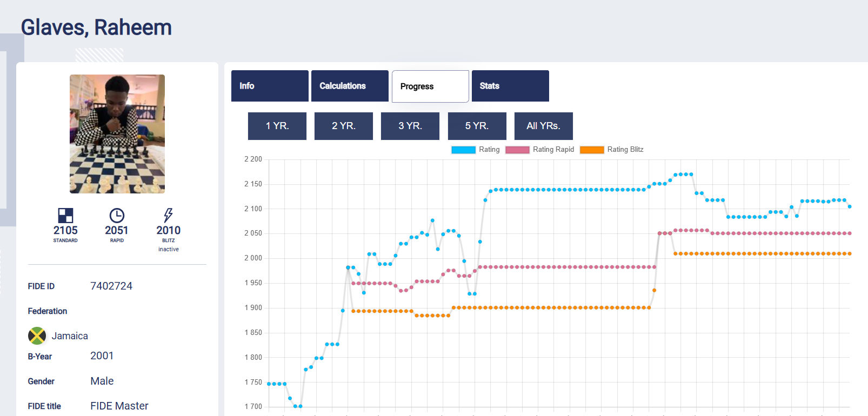Go to the Stats tab

510,86
